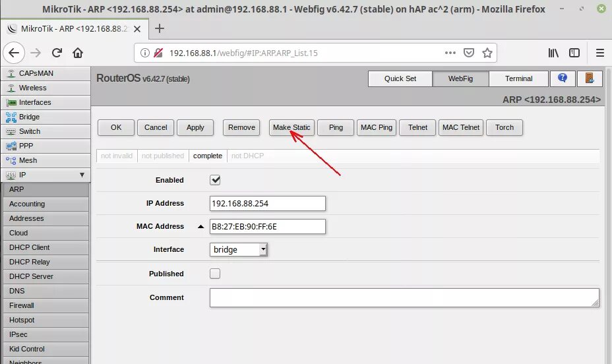Image resolution: width=612 pixels, height=364 pixels.
Task: Select DNS under the IP menu
Action: click(x=46, y=291)
